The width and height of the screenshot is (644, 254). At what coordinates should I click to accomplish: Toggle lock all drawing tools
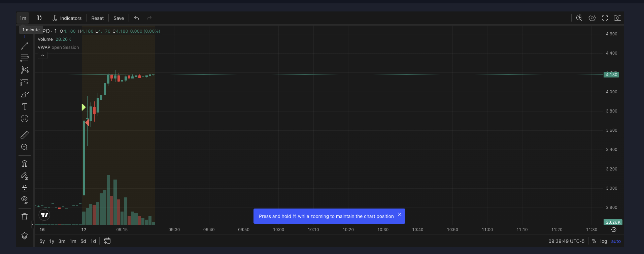tap(25, 188)
